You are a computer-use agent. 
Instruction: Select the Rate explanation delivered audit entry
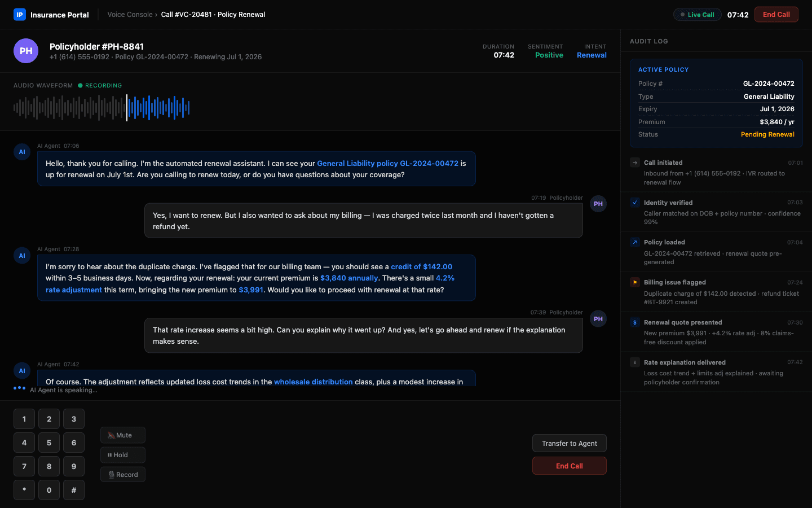pos(716,372)
